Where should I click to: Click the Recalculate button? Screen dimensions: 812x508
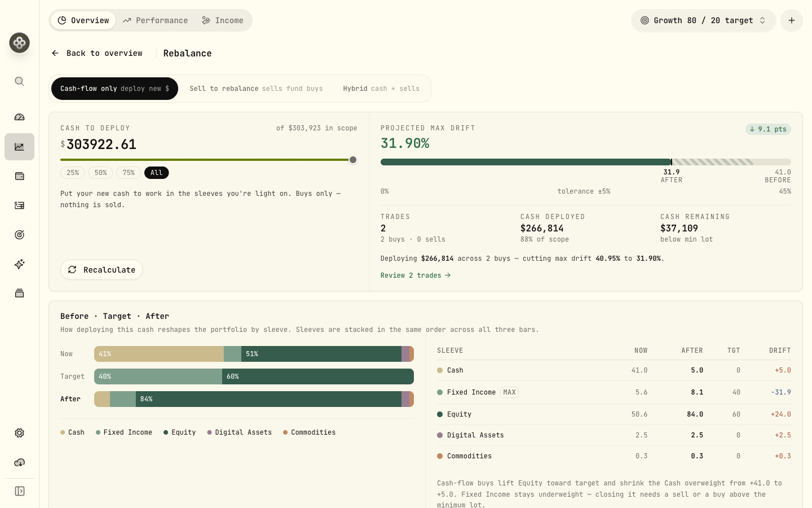click(x=101, y=270)
